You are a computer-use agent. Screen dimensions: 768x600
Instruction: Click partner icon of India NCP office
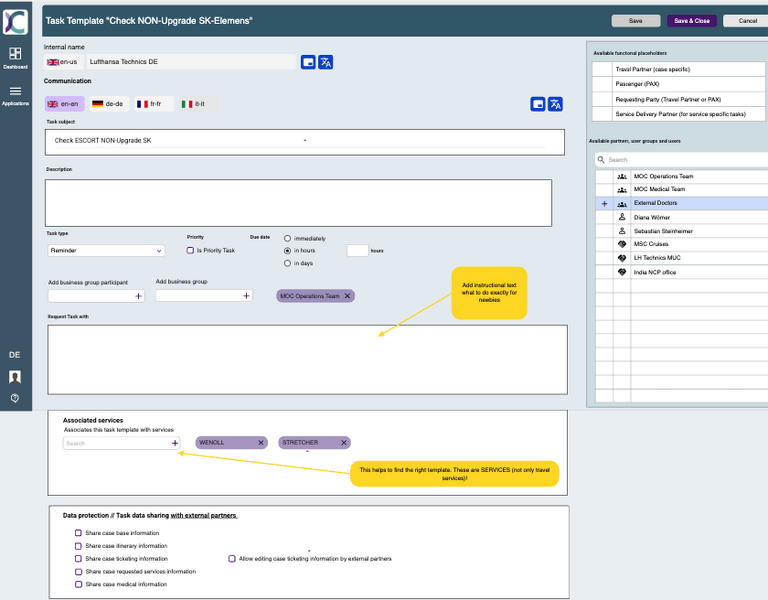pyautogui.click(x=622, y=272)
